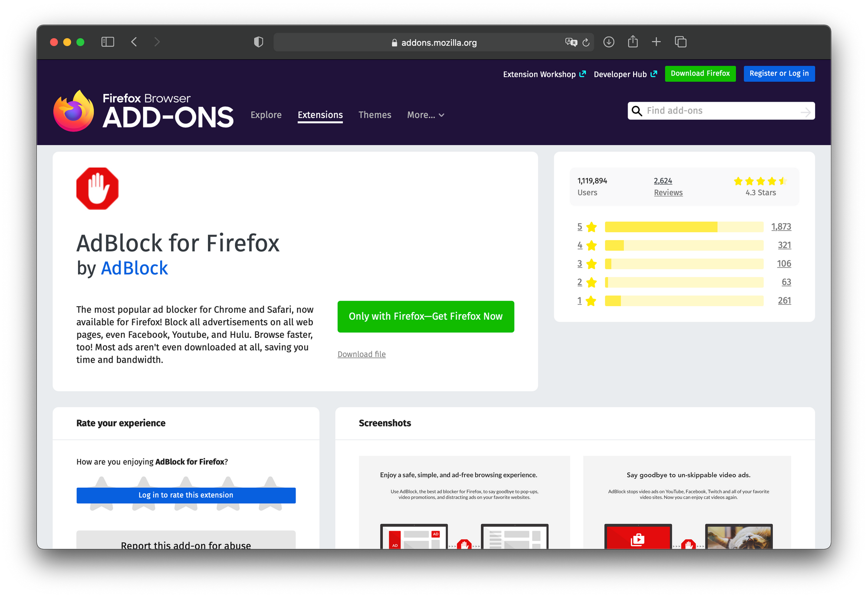The width and height of the screenshot is (868, 598).
Task: Select the Themes tab
Action: pos(375,115)
